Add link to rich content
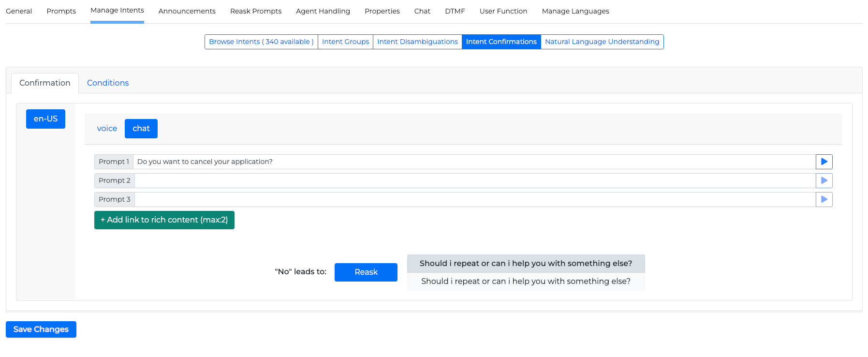Viewport: 868px width, 357px height. tap(164, 220)
